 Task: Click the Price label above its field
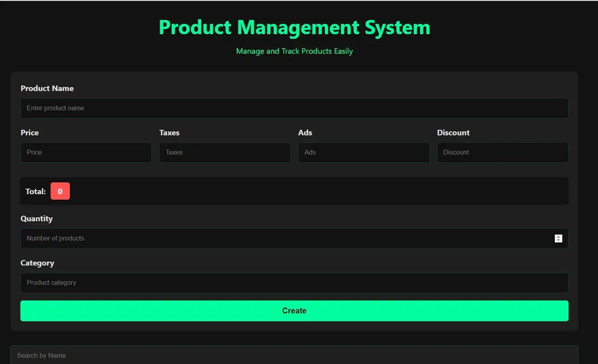pos(30,133)
